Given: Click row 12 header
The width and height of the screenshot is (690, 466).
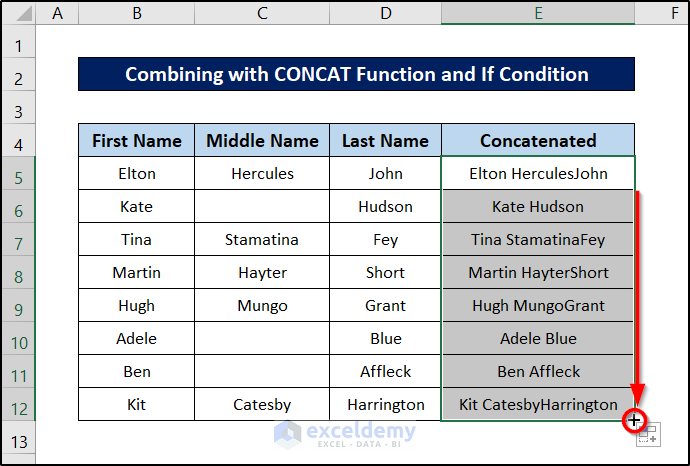Looking at the screenshot, I should (19, 405).
